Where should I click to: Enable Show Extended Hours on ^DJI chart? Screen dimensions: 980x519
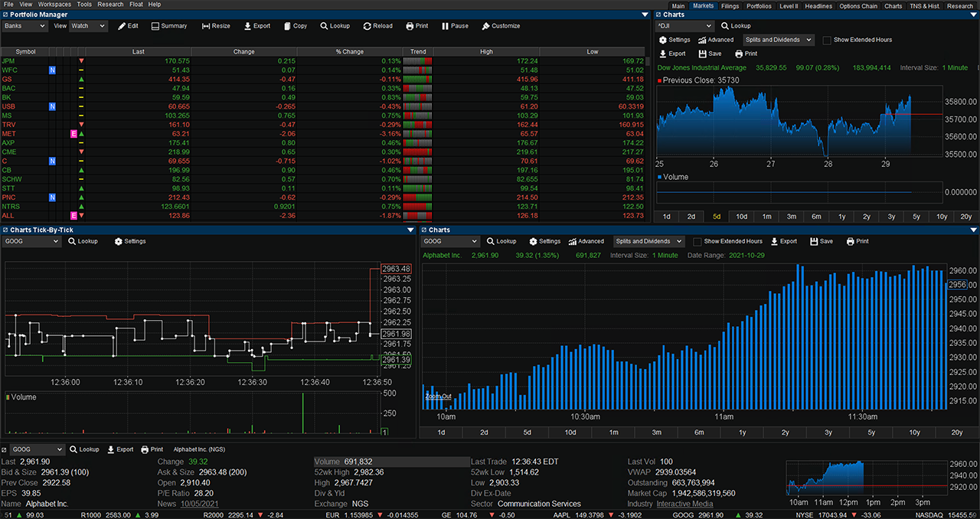click(x=827, y=40)
